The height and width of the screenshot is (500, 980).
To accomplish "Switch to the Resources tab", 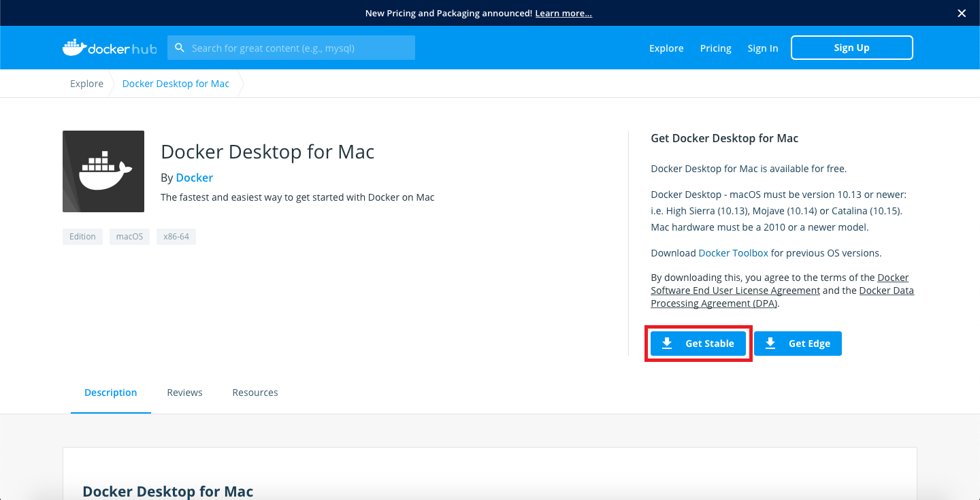I will point(255,393).
